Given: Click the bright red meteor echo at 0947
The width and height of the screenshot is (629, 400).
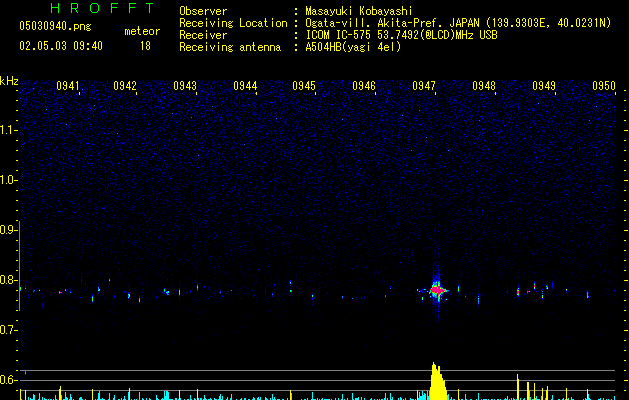Looking at the screenshot, I should click(437, 289).
